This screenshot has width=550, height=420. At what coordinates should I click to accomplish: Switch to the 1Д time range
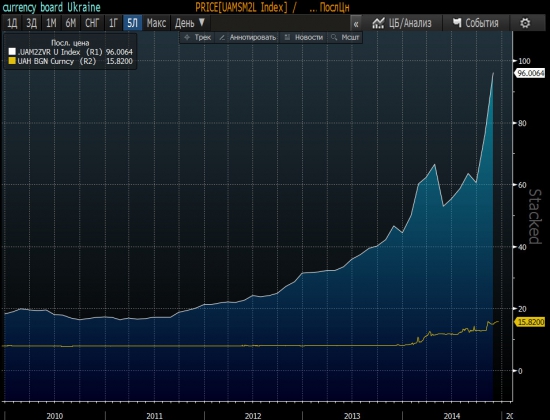coord(12,23)
